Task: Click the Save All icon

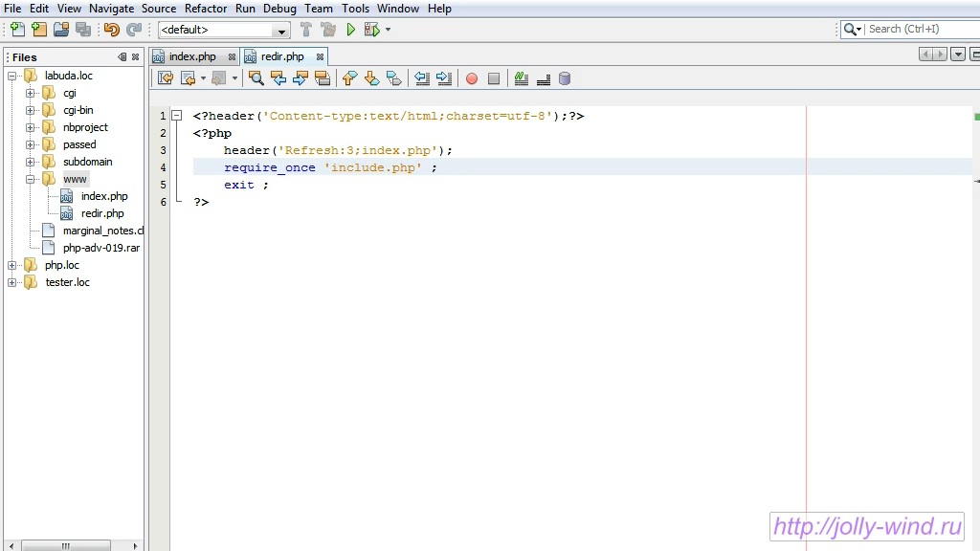Action: point(83,30)
